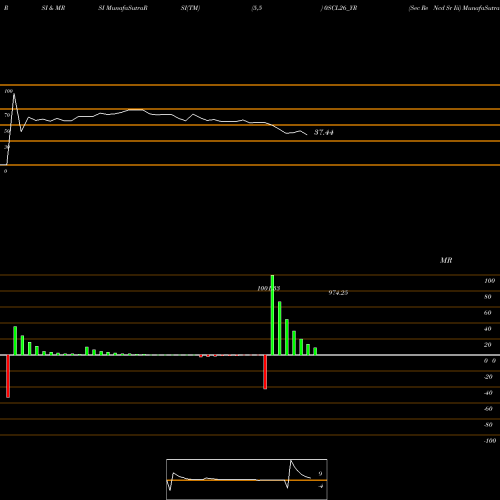Image resolution: width=500 pixels, height=500 pixels.
Task: Click the 0 label under RSI axis
Action: pyautogui.click(x=5, y=171)
